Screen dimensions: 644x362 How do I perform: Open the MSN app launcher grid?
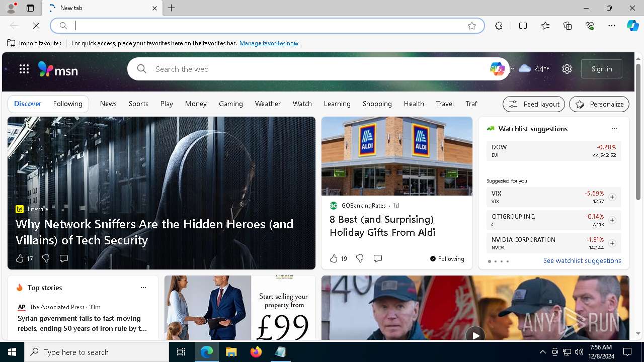coord(24,69)
